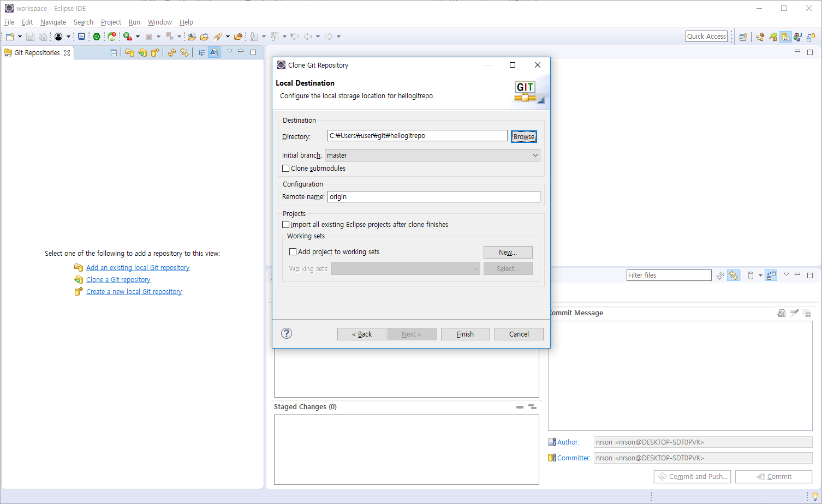Click the Back button
The height and width of the screenshot is (504, 822).
point(361,334)
